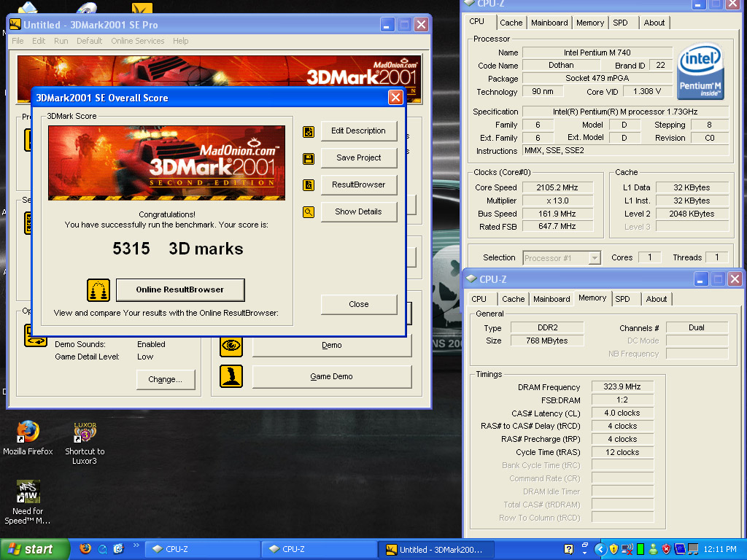
Task: Click the eye icon beside the Demo button
Action: point(231,345)
